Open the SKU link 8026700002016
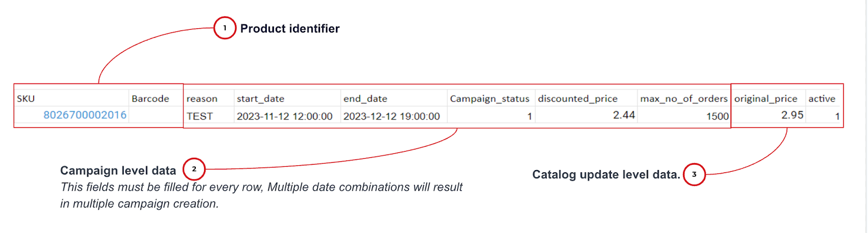This screenshot has height=233, width=868. click(x=85, y=115)
